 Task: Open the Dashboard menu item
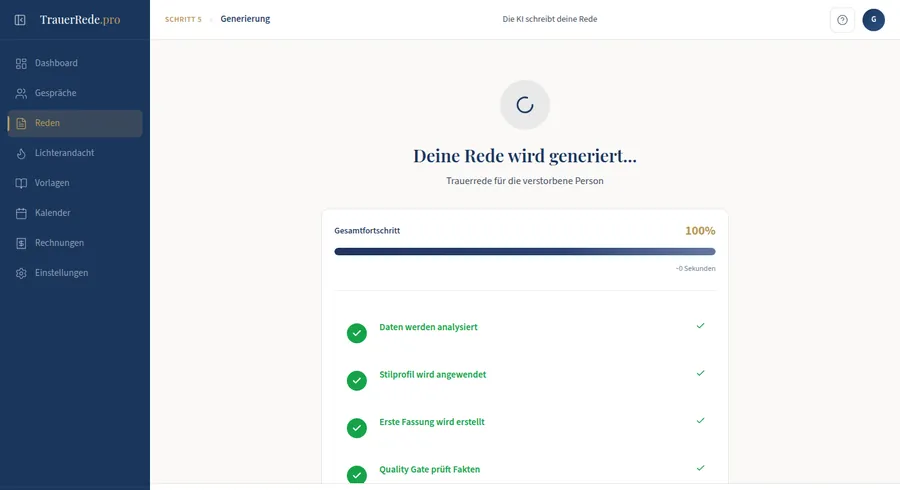75,63
